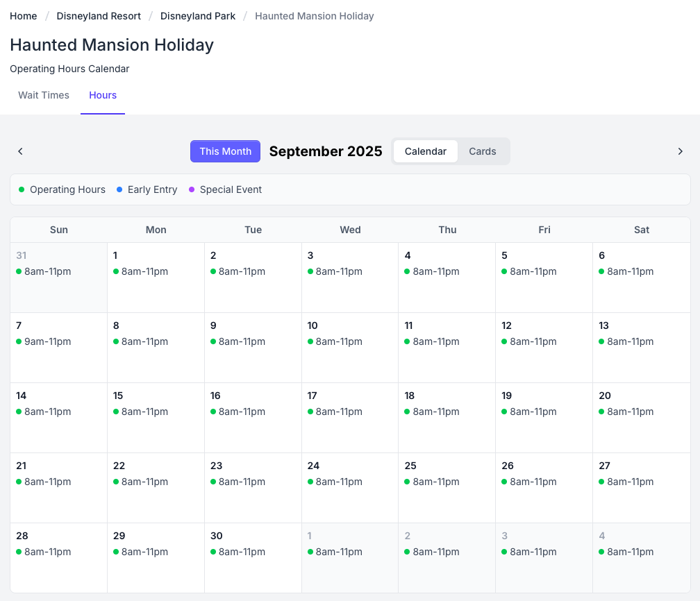Go to previous month using left chevron
Screen dimensions: 700x601
21,151
